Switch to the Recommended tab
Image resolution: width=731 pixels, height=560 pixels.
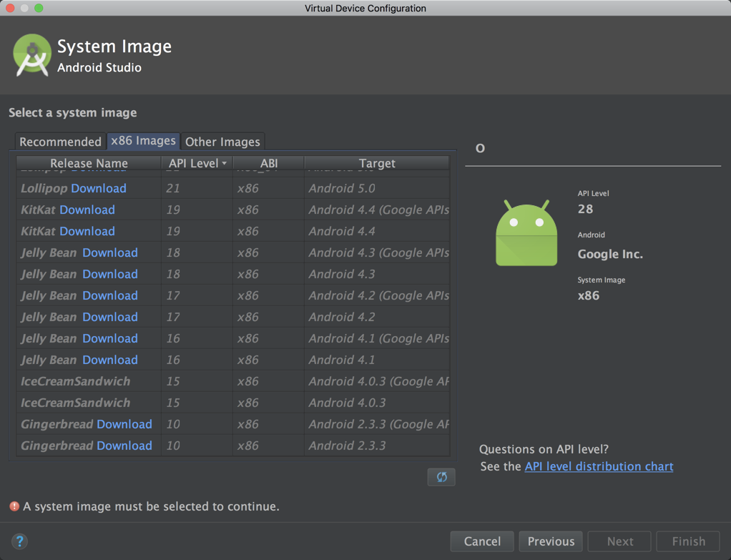coord(60,142)
